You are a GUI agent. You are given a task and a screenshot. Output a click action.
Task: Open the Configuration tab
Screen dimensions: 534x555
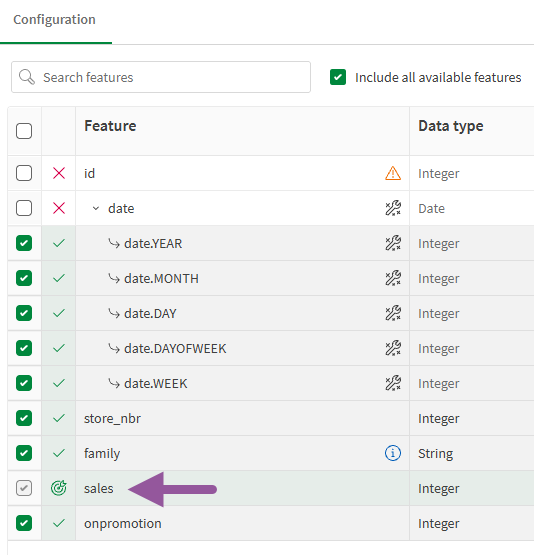coord(54,19)
